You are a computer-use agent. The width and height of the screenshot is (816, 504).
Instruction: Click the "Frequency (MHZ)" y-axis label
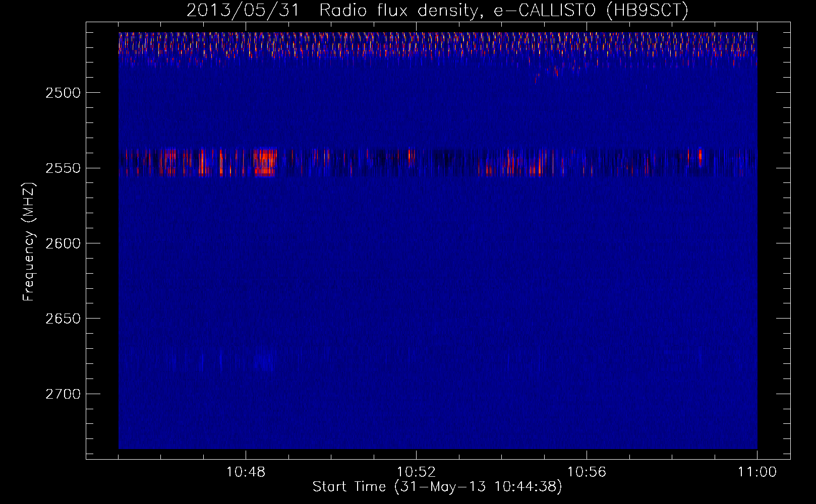[x=29, y=242]
